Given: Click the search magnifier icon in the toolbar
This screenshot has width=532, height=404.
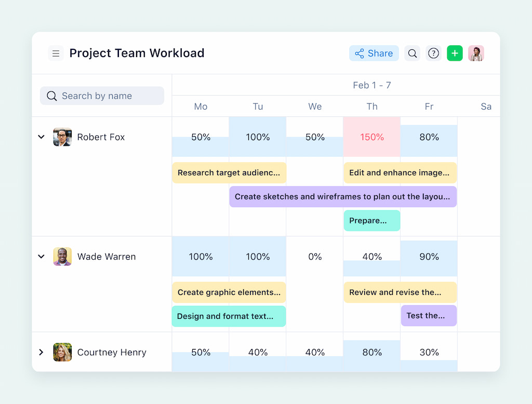Looking at the screenshot, I should point(413,53).
